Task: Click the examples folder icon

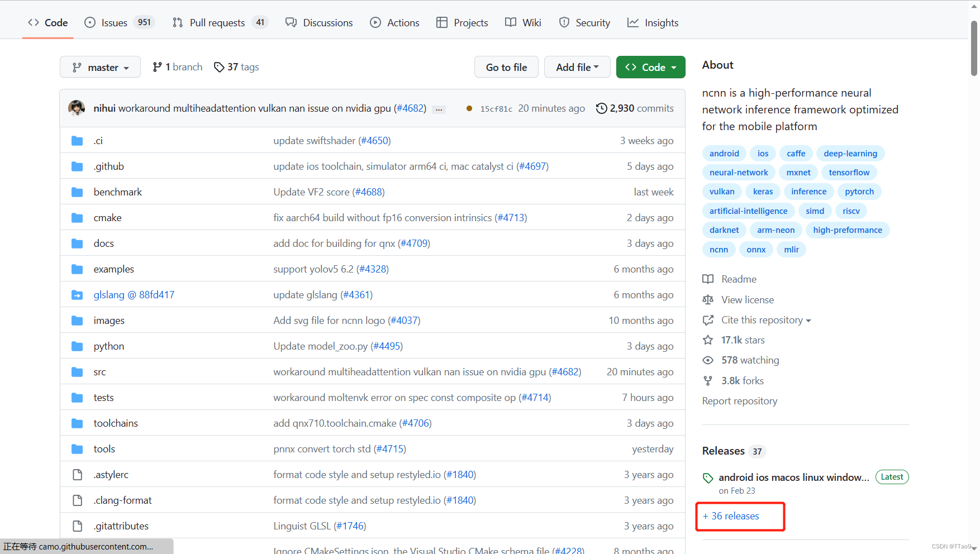Action: [x=77, y=269]
